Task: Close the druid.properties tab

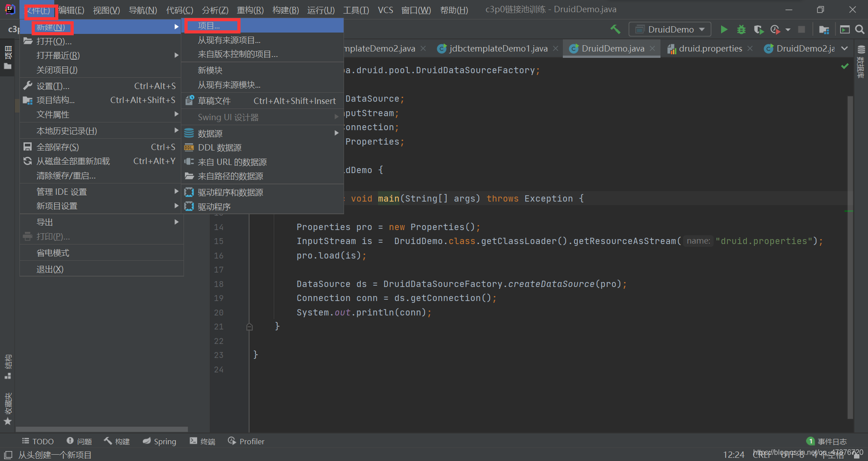Action: pos(750,48)
